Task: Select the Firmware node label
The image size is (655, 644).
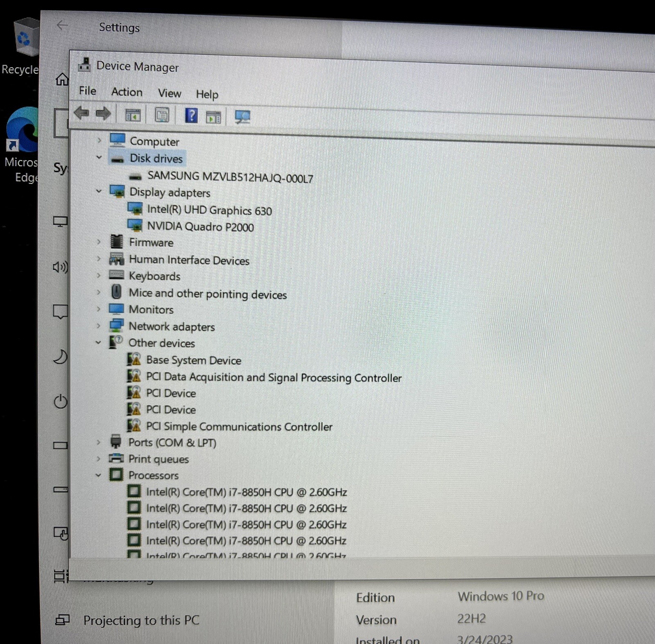Action: coord(151,242)
